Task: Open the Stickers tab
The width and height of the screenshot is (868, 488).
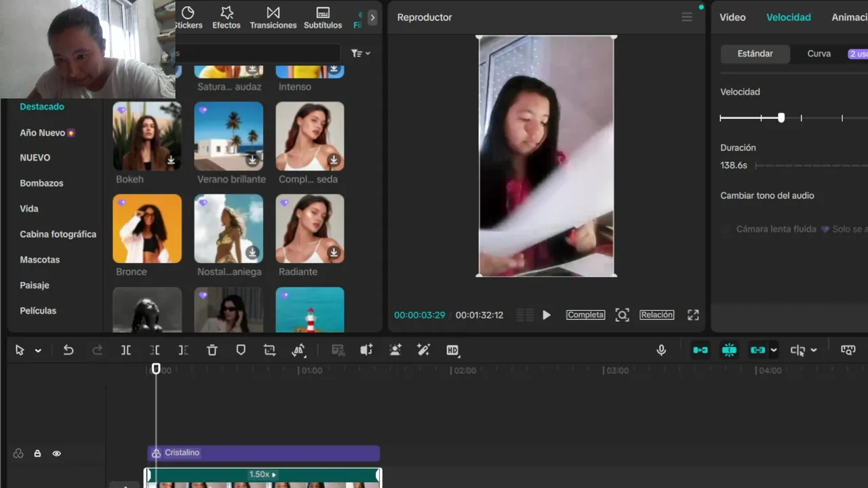Action: (188, 18)
